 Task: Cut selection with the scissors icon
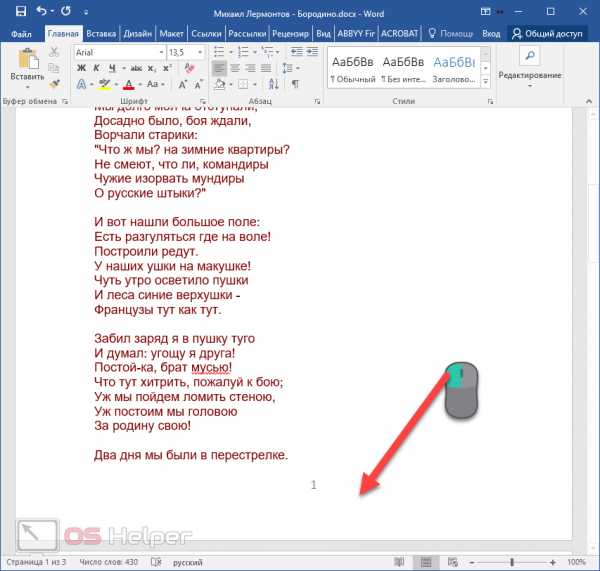tap(54, 52)
